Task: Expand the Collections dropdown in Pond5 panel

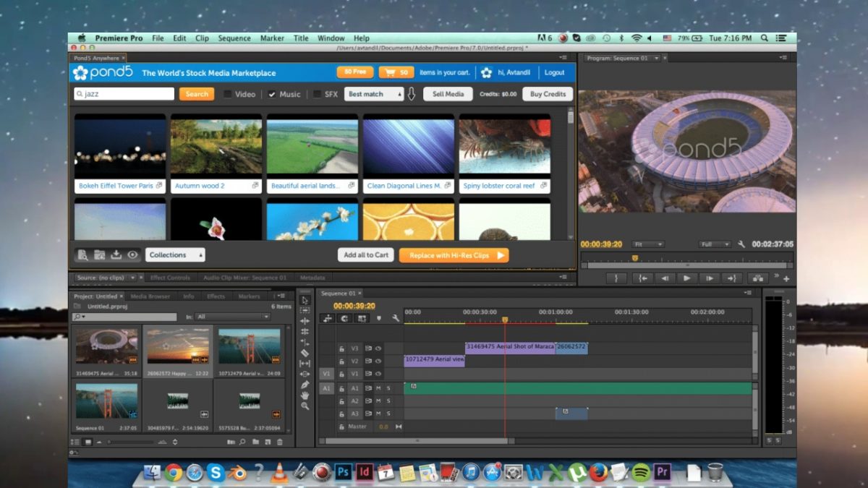Action: tap(175, 254)
